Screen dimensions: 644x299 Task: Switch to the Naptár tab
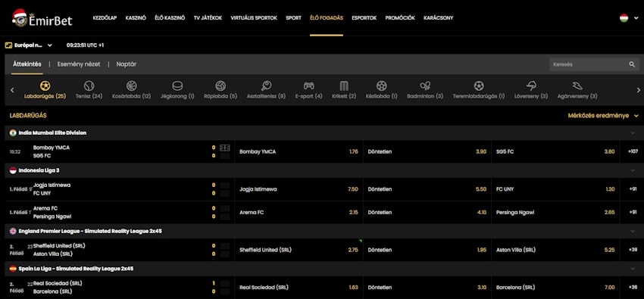pos(126,64)
